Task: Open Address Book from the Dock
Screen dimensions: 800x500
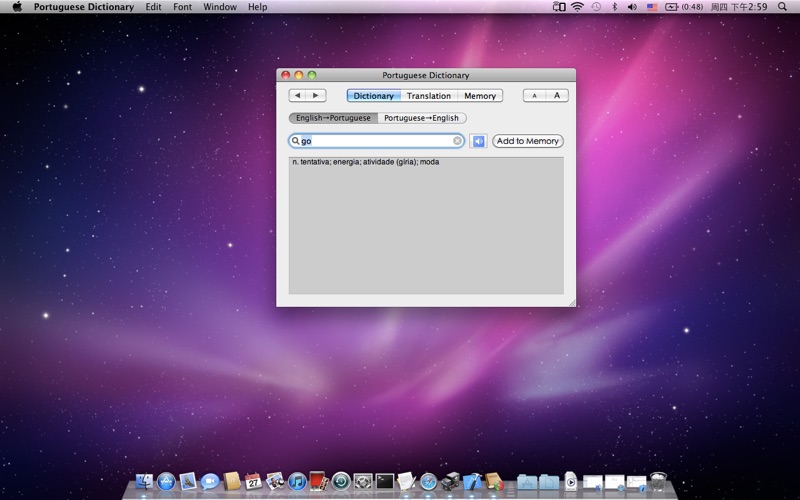Action: (x=232, y=481)
